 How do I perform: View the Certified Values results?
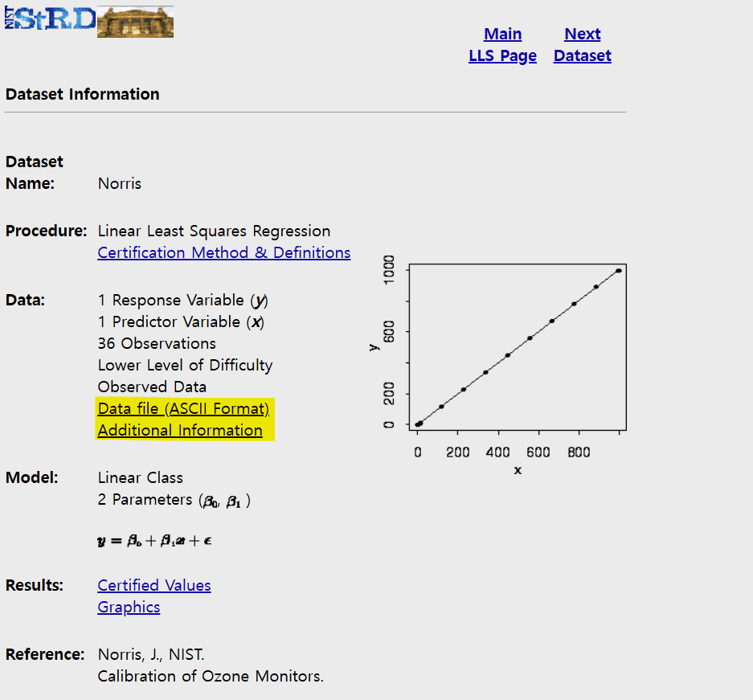(154, 585)
